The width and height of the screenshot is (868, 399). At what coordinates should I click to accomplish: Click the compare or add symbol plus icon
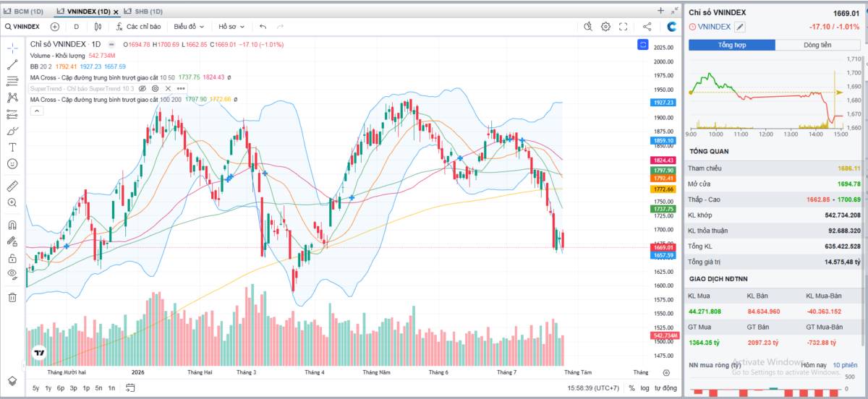tap(54, 27)
